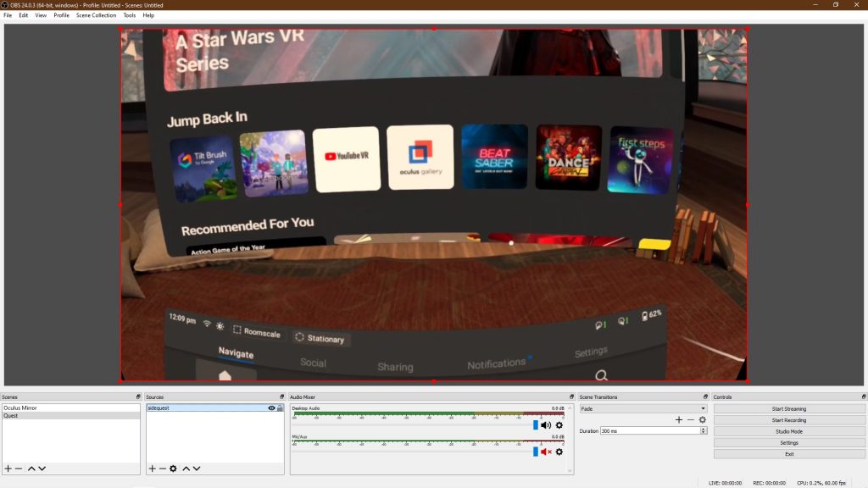Open the View menu
This screenshot has width=868, height=488.
tap(41, 15)
